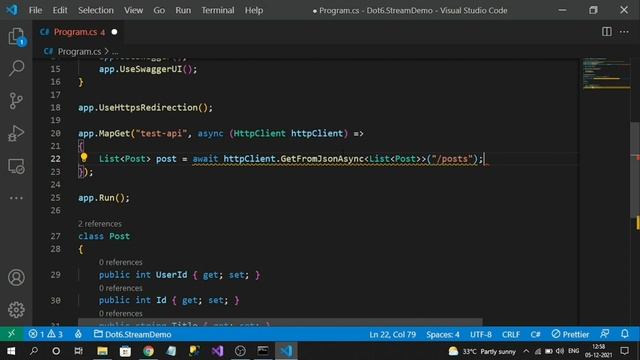Open Visual Studio purple icon on taskbar
Image resolution: width=640 pixels, height=360 pixels.
pyautogui.click(x=217, y=351)
